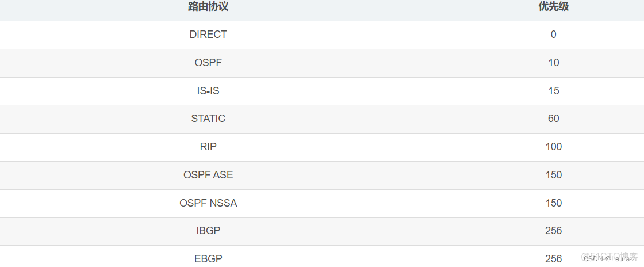Image resolution: width=644 pixels, height=267 pixels.
Task: Select the RIP protocol cell
Action: tap(208, 147)
